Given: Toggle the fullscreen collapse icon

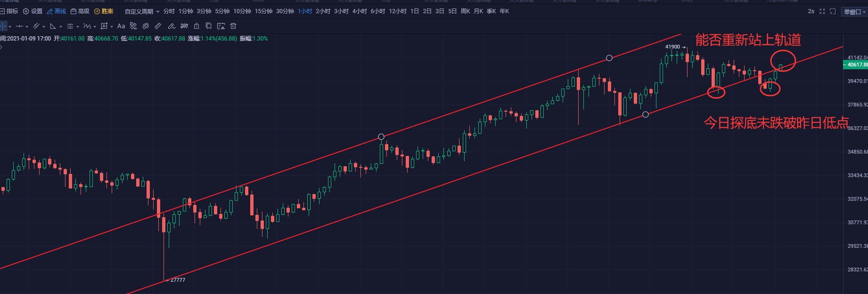Looking at the screenshot, I should tap(822, 11).
